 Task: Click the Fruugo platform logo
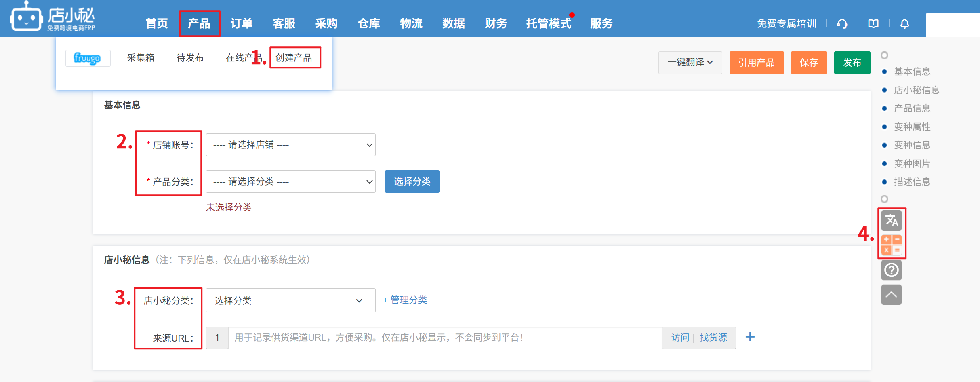[87, 58]
